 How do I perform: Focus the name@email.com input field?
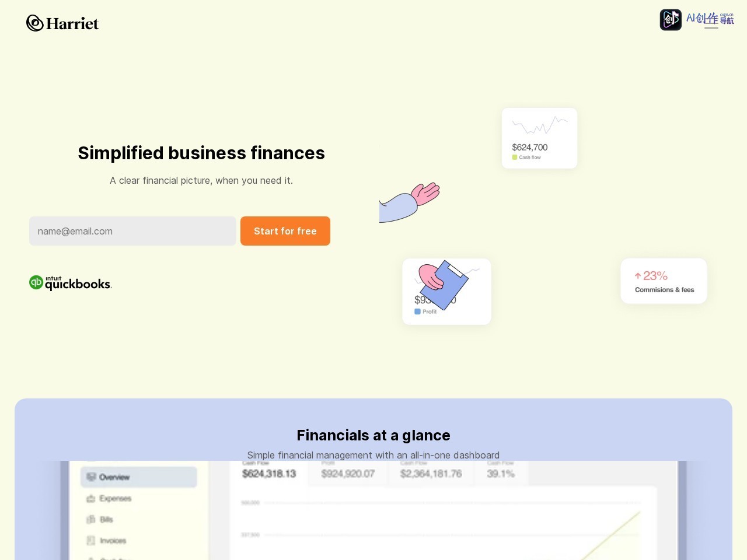132,231
